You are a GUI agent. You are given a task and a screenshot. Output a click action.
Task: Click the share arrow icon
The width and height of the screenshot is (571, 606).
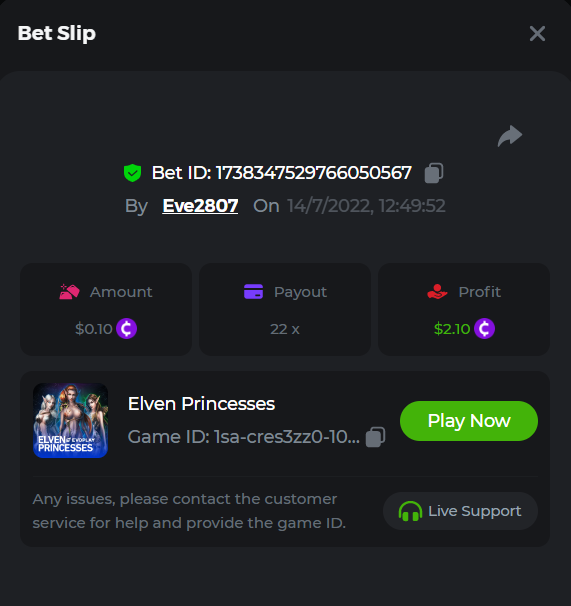pyautogui.click(x=510, y=136)
